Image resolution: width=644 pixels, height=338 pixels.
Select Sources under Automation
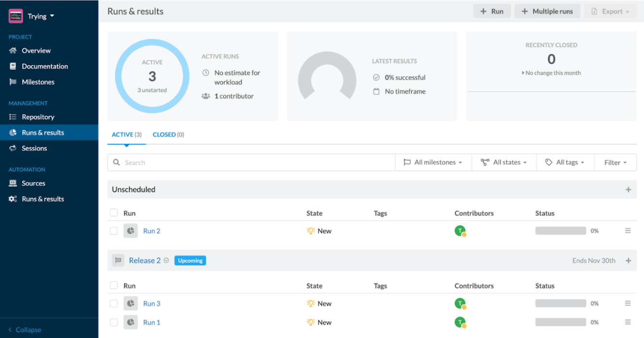pyautogui.click(x=34, y=183)
